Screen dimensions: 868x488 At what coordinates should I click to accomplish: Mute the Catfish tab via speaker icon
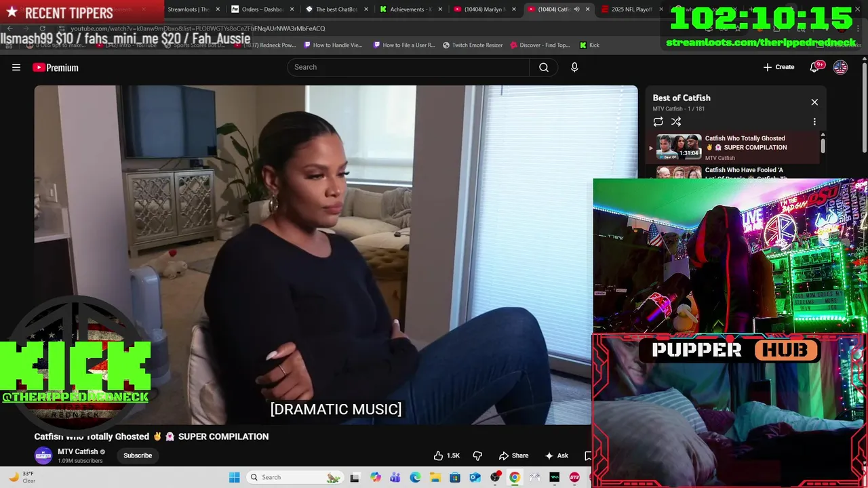(576, 9)
